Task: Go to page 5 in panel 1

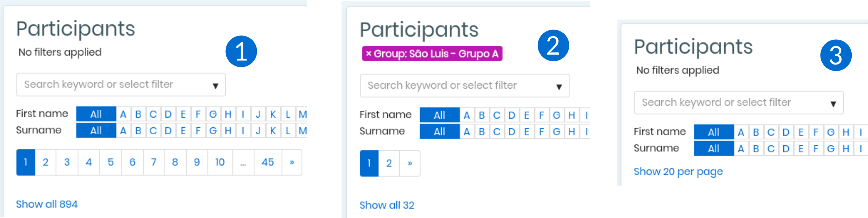Action: [x=111, y=162]
